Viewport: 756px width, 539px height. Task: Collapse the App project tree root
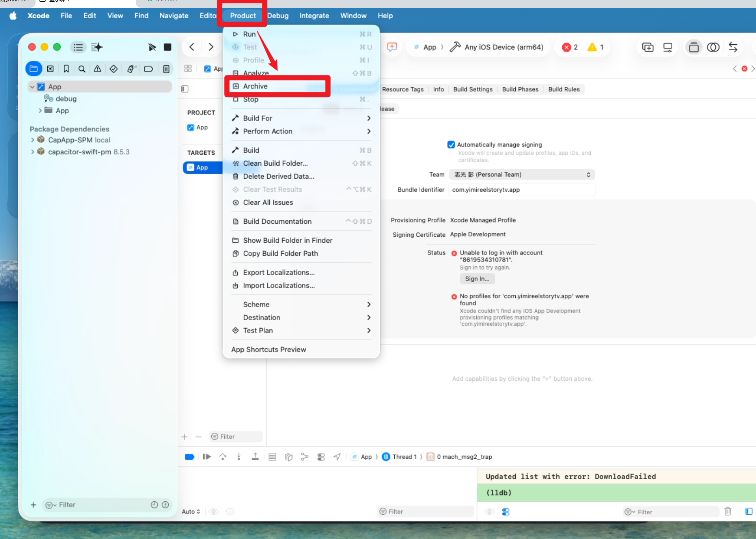tap(32, 87)
